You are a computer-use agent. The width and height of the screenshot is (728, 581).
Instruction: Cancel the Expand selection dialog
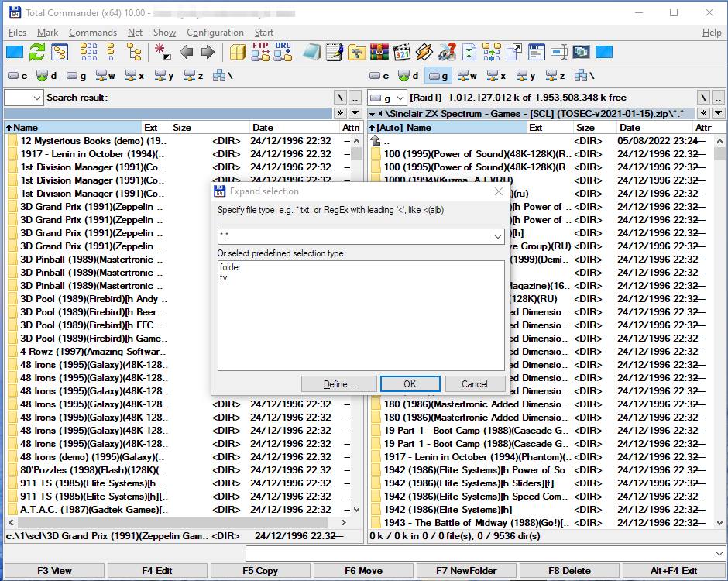[x=475, y=384]
